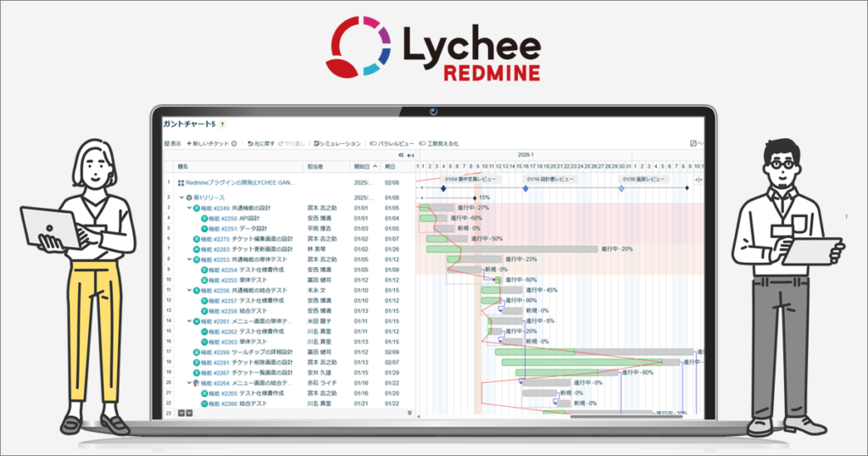Click assignee cell 末永 文
This screenshot has height=456, width=868.
point(317,290)
